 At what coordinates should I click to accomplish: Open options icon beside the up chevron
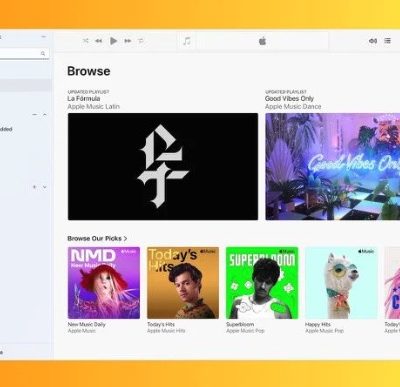35,114
